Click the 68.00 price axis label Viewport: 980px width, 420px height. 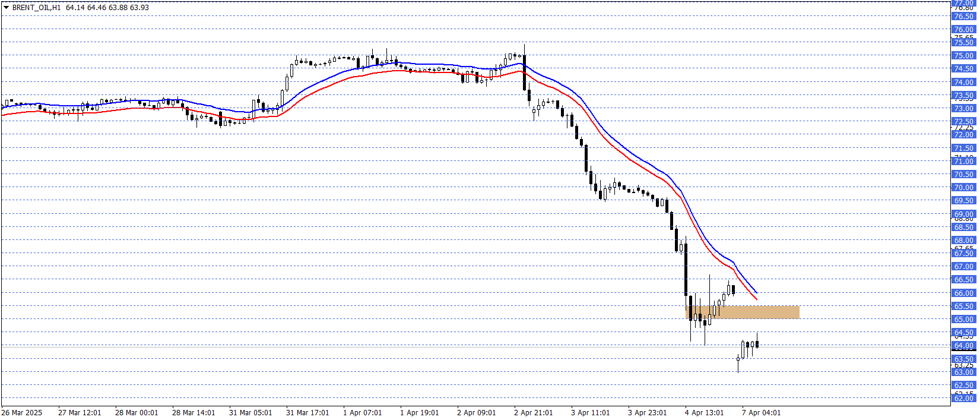click(x=963, y=241)
